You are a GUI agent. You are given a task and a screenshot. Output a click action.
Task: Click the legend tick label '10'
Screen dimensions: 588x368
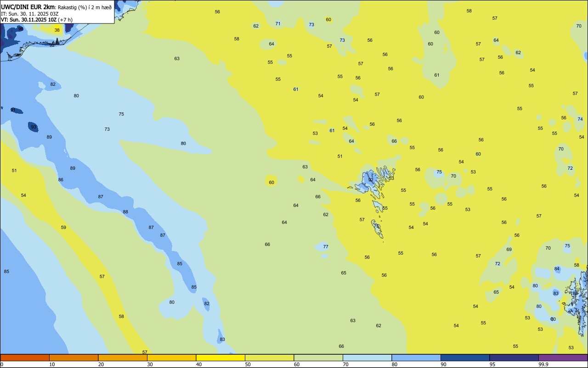click(x=52, y=364)
